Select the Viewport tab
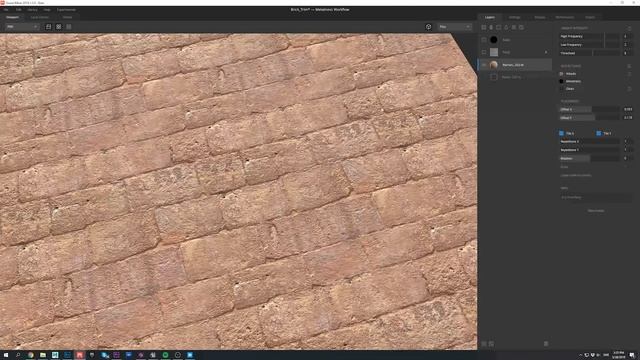The image size is (640, 360). (x=12, y=17)
